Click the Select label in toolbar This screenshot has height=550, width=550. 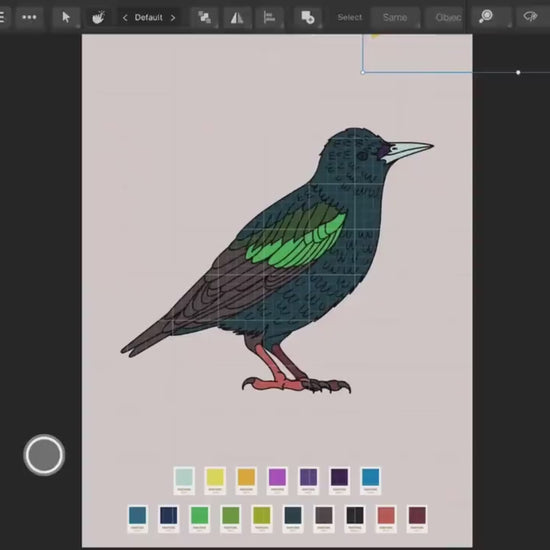click(x=350, y=17)
